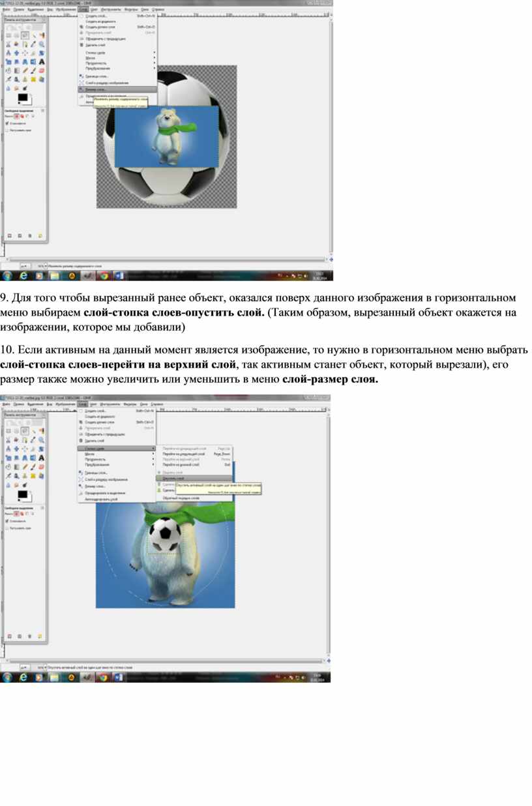This screenshot has height=806, width=532.
Task: Choose replace selection mode in upper tool options
Action: [x=16, y=116]
